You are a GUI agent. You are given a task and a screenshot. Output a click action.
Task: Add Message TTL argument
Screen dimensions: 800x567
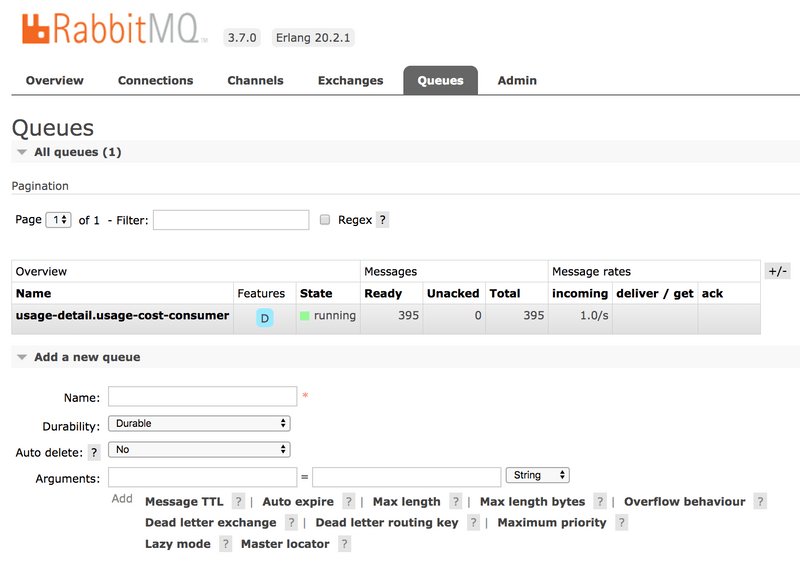(x=184, y=502)
